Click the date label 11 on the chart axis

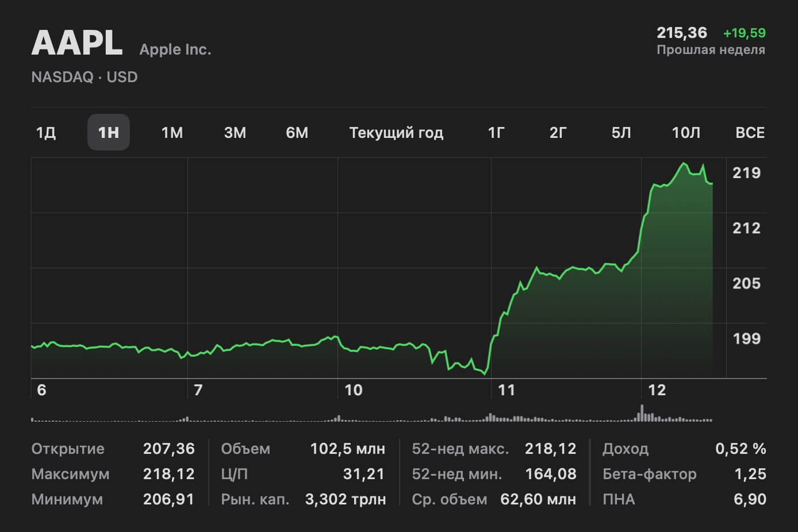click(x=507, y=390)
